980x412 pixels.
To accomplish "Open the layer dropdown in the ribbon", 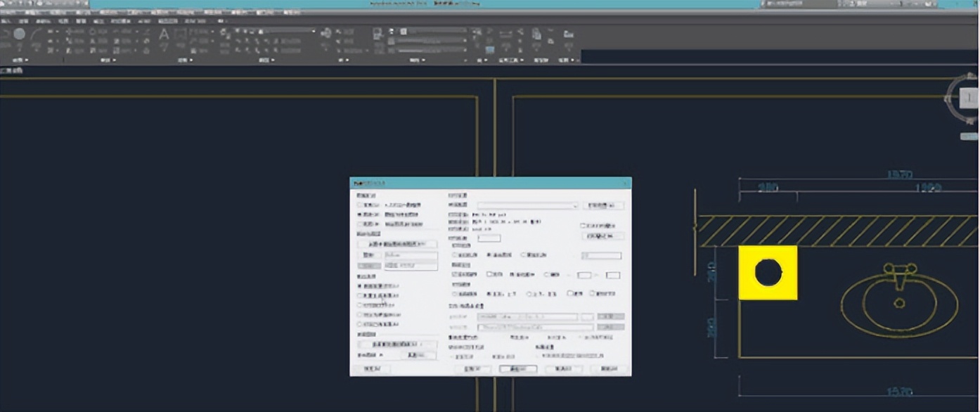I will [x=274, y=31].
